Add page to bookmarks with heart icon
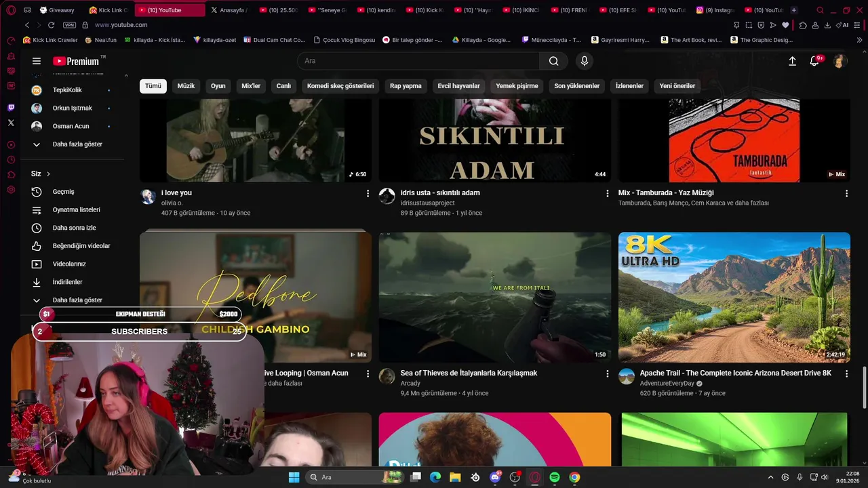The width and height of the screenshot is (868, 488). point(785,25)
